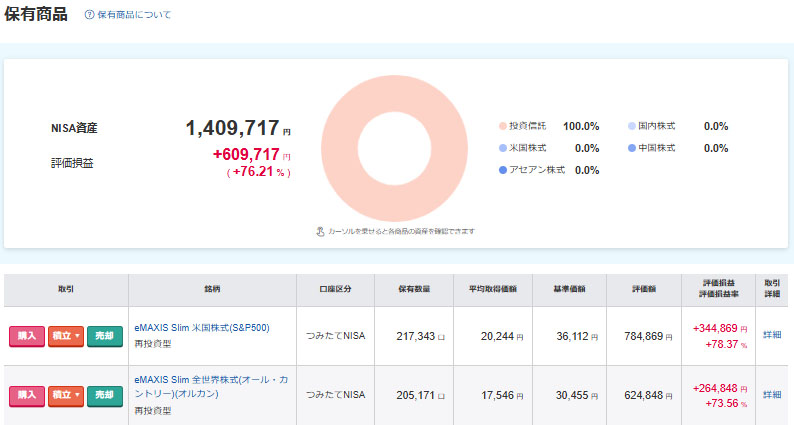
Task: Click the アセアン株式 legend dot
Action: click(x=502, y=170)
